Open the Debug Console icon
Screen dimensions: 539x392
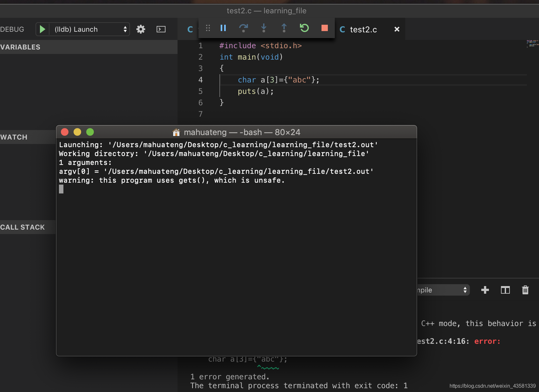pos(161,29)
